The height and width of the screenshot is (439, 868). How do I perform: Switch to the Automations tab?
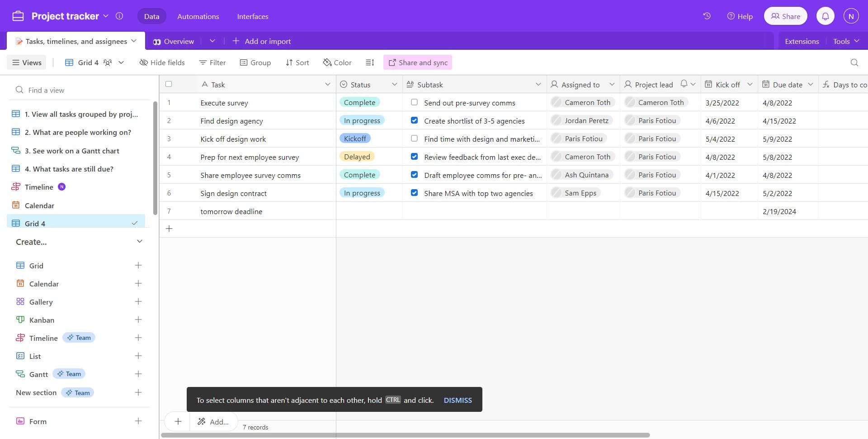pos(198,16)
